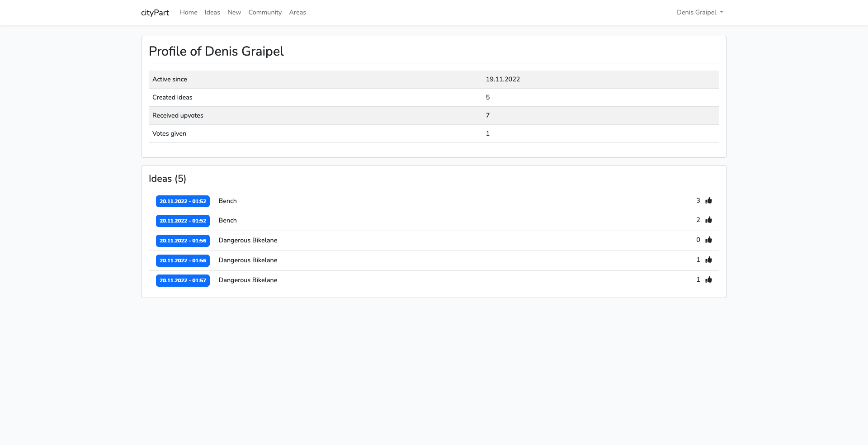Click the upvote count 0 on the Dangerous Bikelane idea

click(x=698, y=240)
